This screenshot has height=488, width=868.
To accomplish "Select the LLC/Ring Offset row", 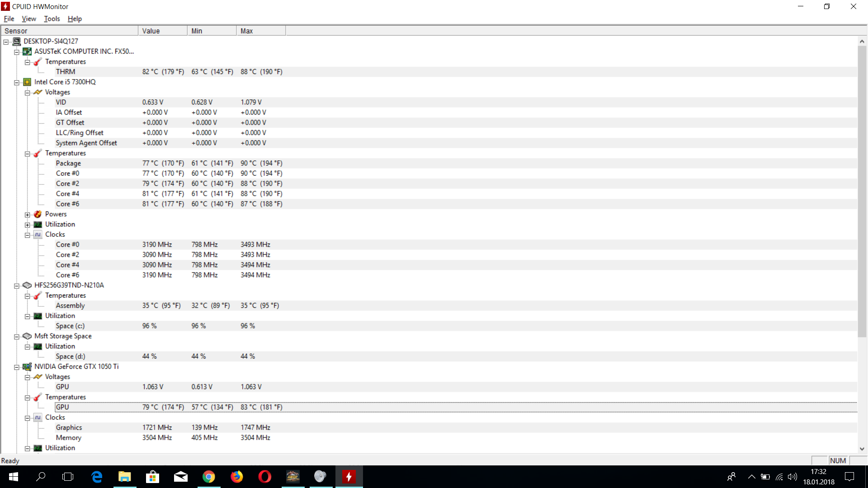I will 456,133.
